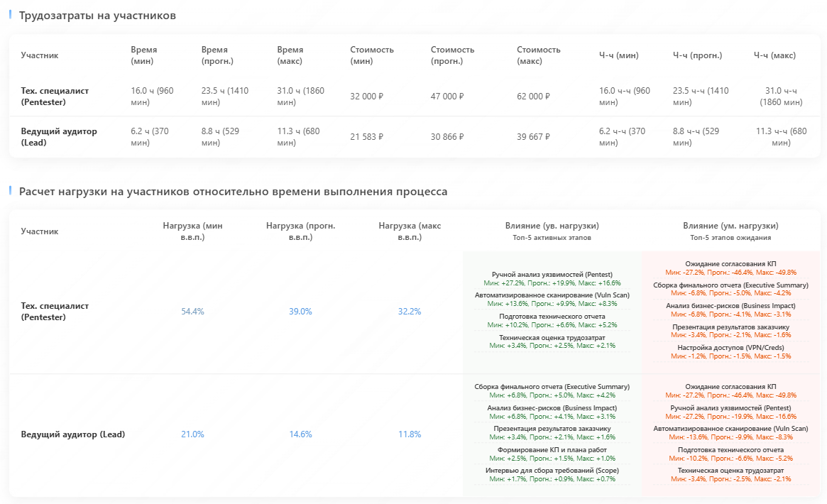Click the "Трудозатраты на участников" section heading
827x504 pixels.
[97, 16]
